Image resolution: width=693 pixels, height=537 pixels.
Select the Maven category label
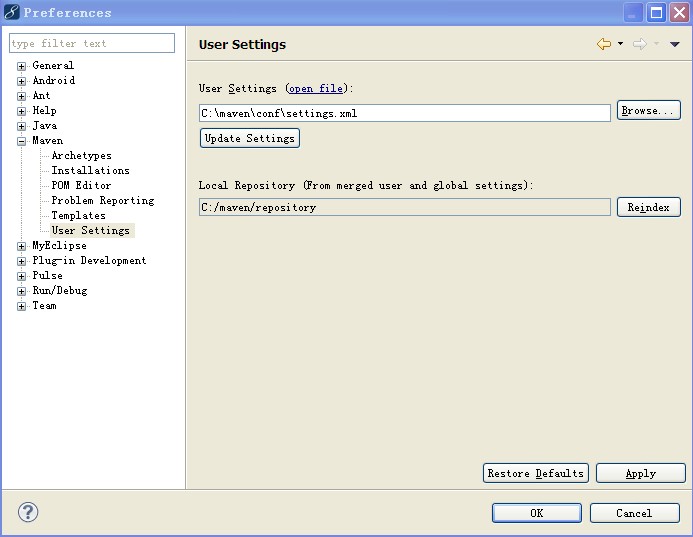48,141
